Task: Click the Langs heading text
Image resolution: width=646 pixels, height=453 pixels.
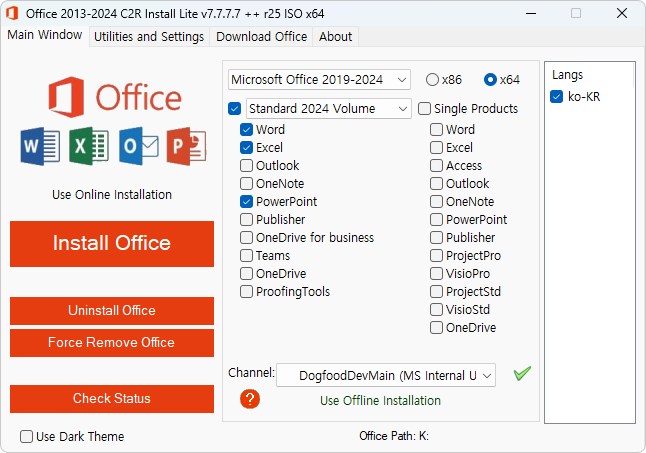Action: click(567, 75)
